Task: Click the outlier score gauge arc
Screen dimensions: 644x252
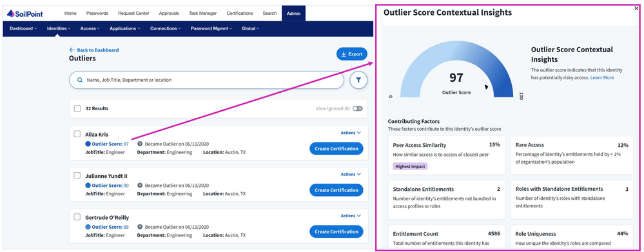Action: click(x=456, y=50)
